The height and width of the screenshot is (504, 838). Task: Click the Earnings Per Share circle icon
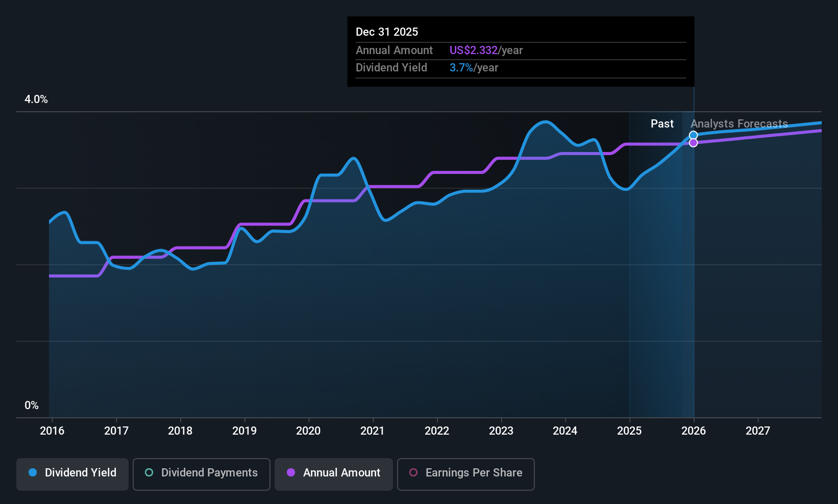pyautogui.click(x=413, y=472)
